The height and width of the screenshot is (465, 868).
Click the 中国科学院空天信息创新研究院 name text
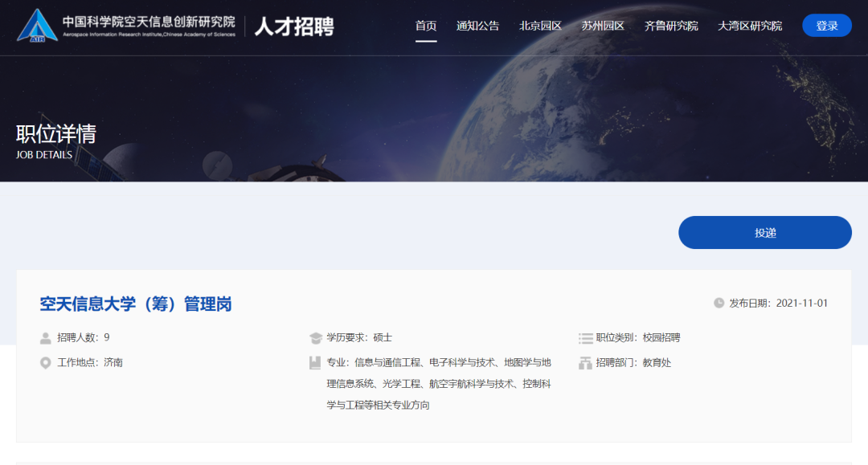(149, 22)
